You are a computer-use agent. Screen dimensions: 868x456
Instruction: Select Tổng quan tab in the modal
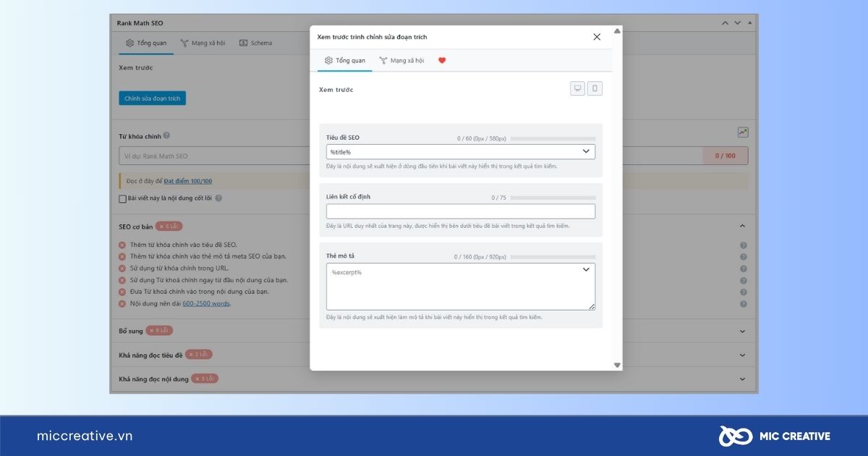pos(345,61)
